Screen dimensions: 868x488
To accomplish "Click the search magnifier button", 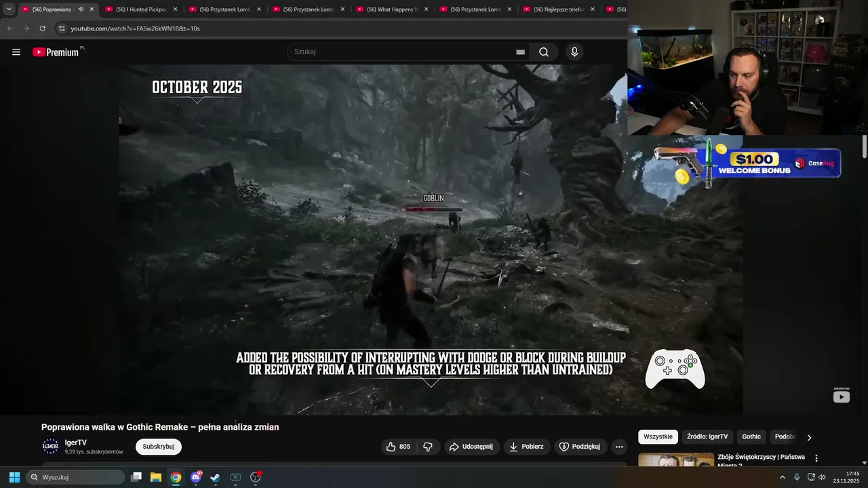I will [x=544, y=52].
